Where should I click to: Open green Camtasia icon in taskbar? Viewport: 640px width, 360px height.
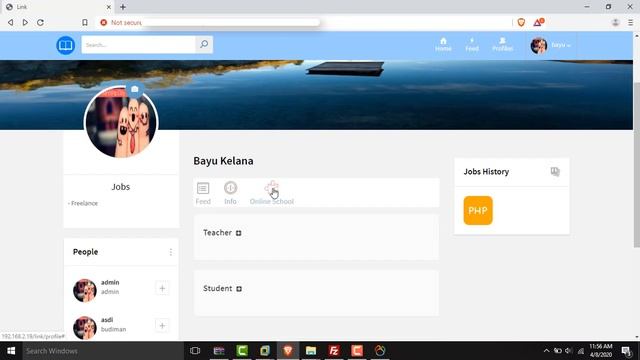coord(242,351)
